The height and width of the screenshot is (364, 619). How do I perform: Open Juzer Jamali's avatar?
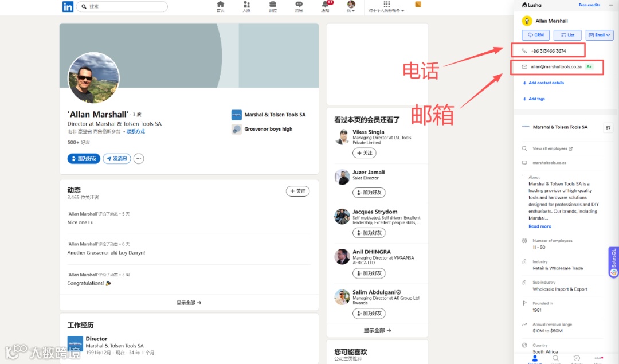pyautogui.click(x=342, y=177)
